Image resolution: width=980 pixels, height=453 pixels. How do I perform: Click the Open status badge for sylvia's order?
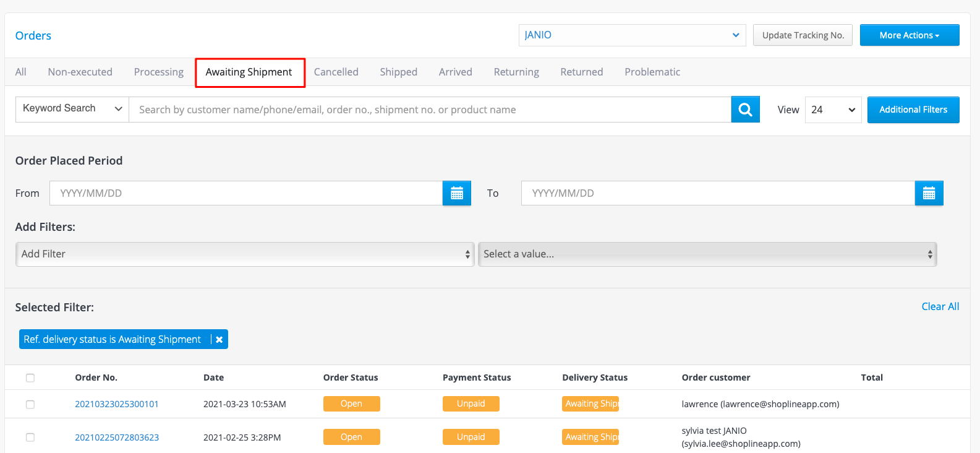(x=351, y=437)
